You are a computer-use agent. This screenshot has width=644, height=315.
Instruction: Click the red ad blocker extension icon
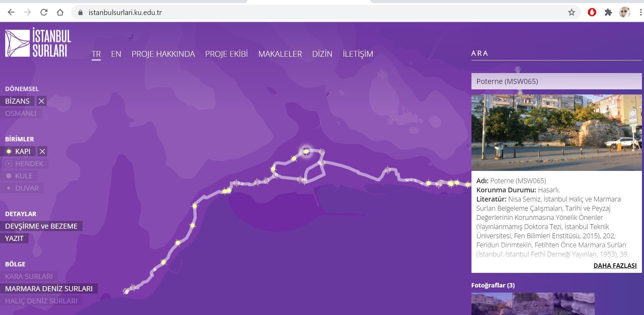click(x=592, y=13)
